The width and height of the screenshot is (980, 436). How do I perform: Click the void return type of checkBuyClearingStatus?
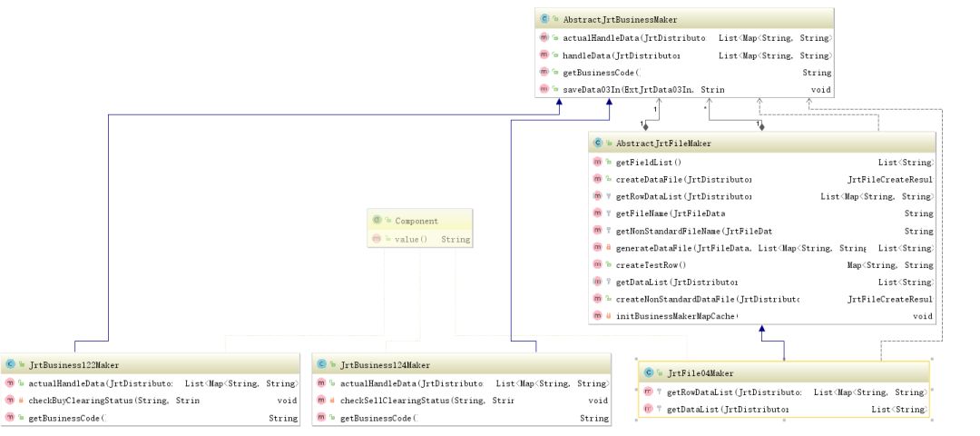(287, 401)
